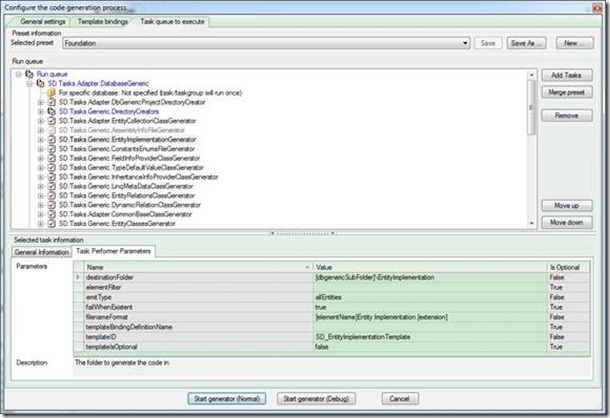
Task: Click the row selector arrow beside destinationFolder
Action: (x=79, y=277)
